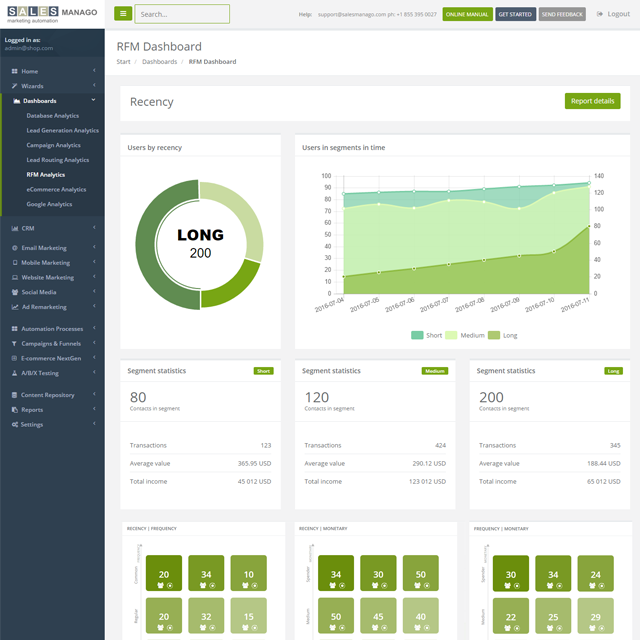This screenshot has height=640, width=640.
Task: Expand the Email Marketing chevron
Action: coord(94,247)
